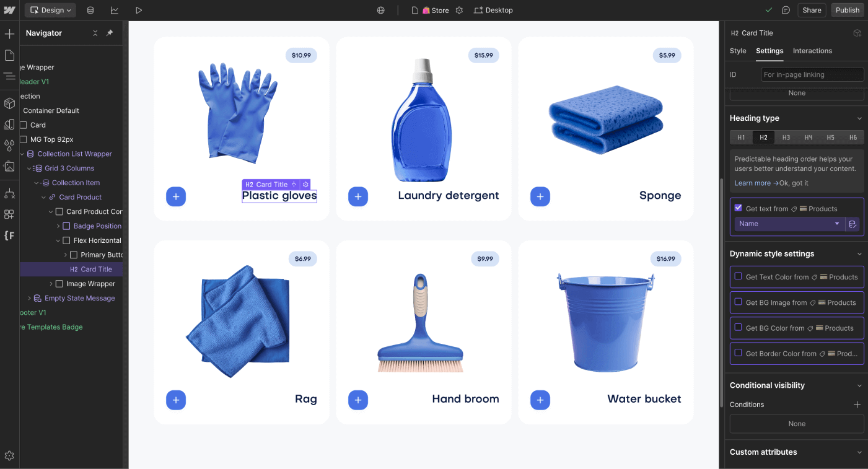Uncheck Get text from Products
Image resolution: width=868 pixels, height=469 pixels.
[738, 208]
